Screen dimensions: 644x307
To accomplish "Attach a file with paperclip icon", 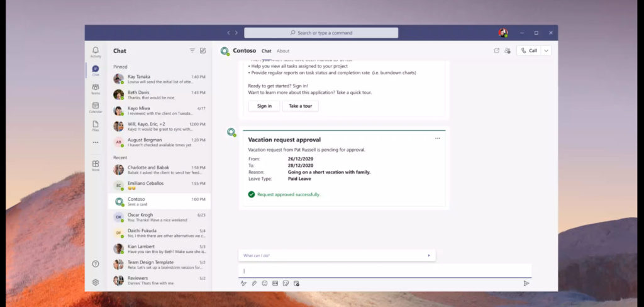I will coord(254,284).
